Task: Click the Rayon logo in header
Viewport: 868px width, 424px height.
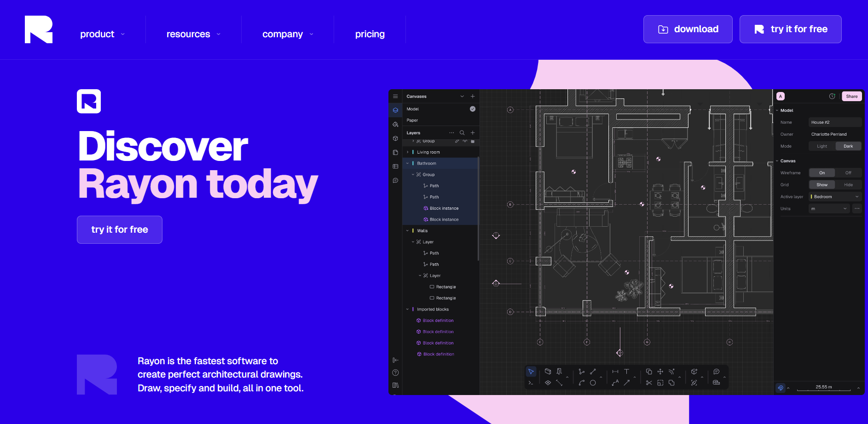Action: tap(39, 29)
